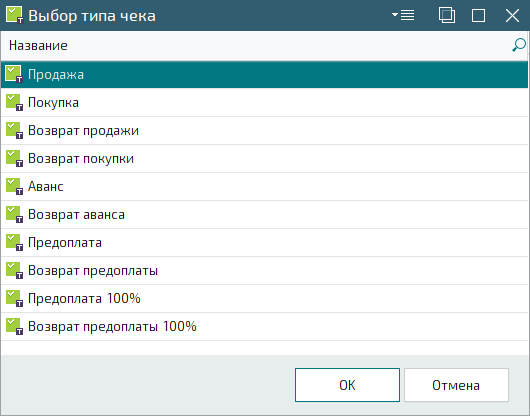Maximize the dialog window
Image resolution: width=530 pixels, height=416 pixels.
pyautogui.click(x=478, y=16)
